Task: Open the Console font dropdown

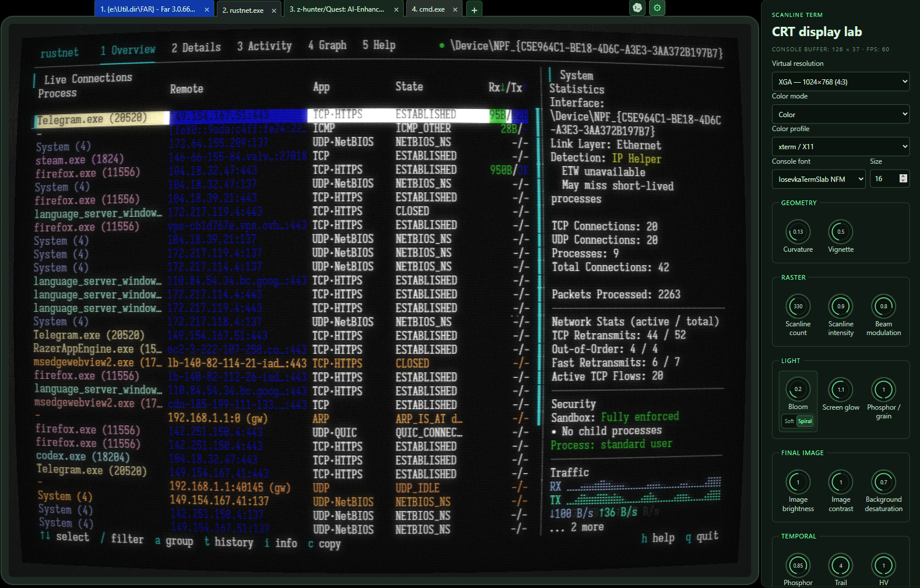Action: click(x=819, y=179)
